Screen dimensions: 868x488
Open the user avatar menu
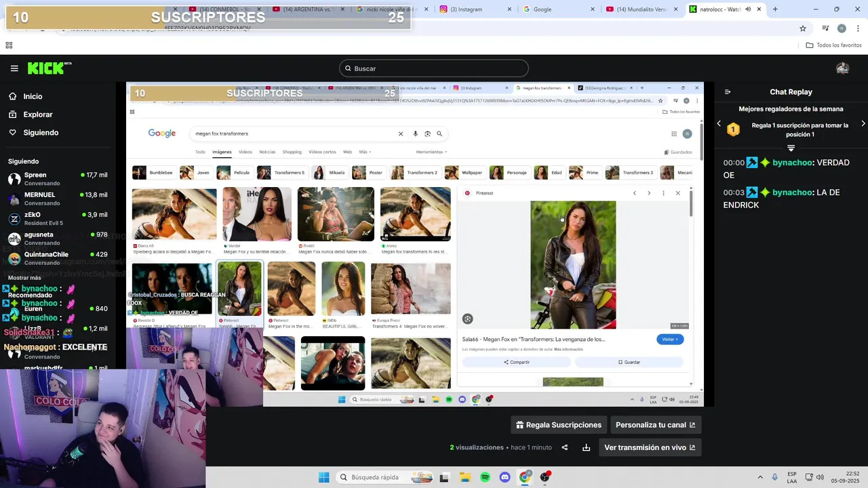(842, 68)
